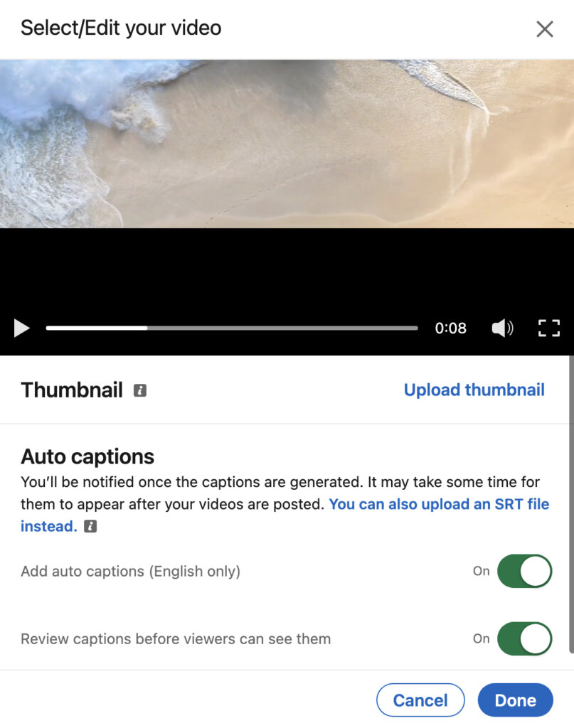Play the beach video preview
The width and height of the screenshot is (574, 728).
21,328
